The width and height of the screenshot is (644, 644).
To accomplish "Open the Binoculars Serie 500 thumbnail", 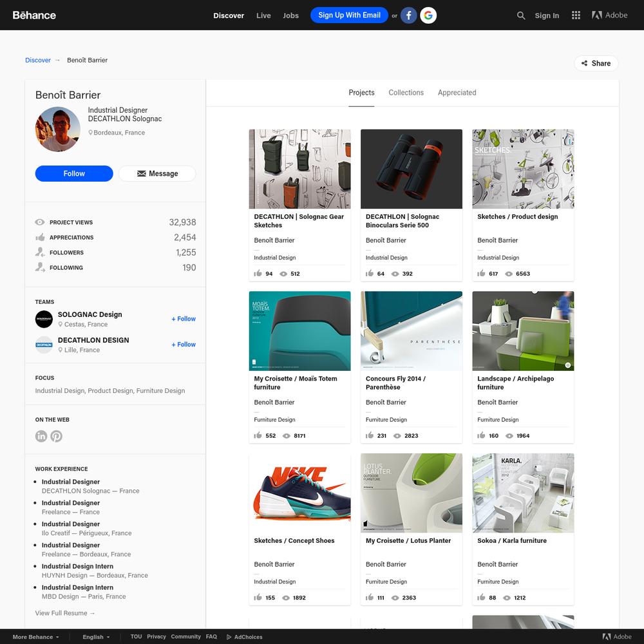I will 411,169.
